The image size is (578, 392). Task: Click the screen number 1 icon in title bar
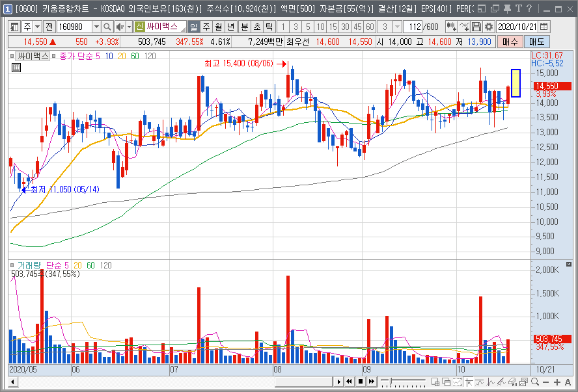(7, 8)
